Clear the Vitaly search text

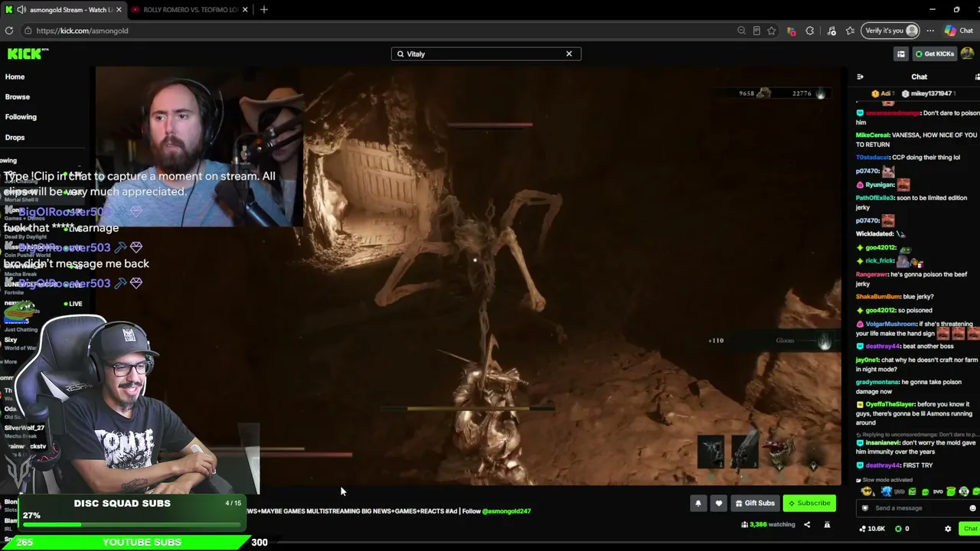pos(569,54)
